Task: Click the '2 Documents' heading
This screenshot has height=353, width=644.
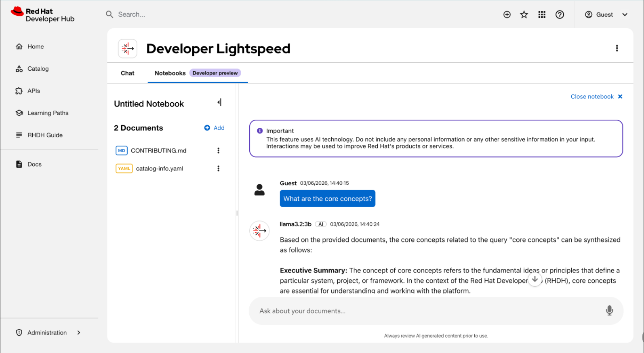Action: pos(138,128)
